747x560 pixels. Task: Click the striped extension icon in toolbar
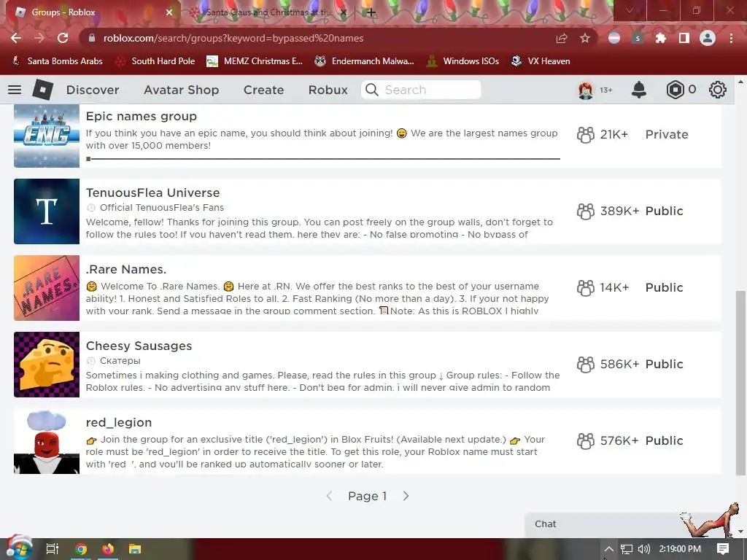pos(614,38)
